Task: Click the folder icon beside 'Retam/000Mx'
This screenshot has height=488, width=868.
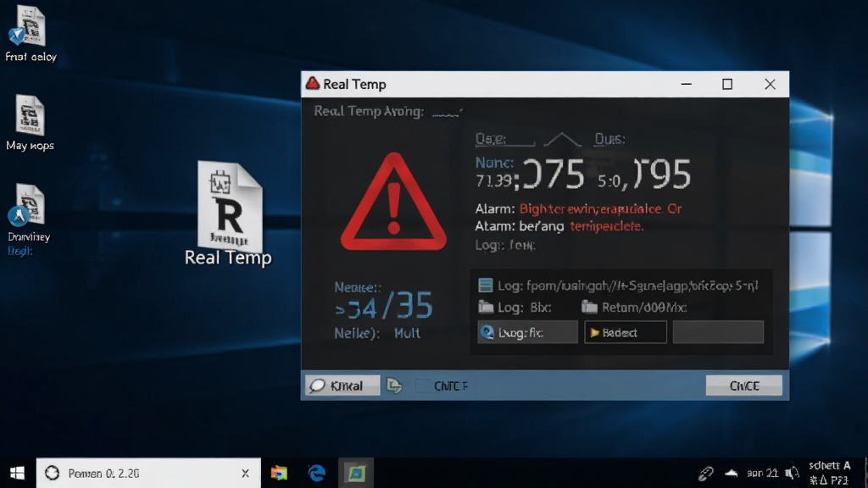Action: point(589,307)
